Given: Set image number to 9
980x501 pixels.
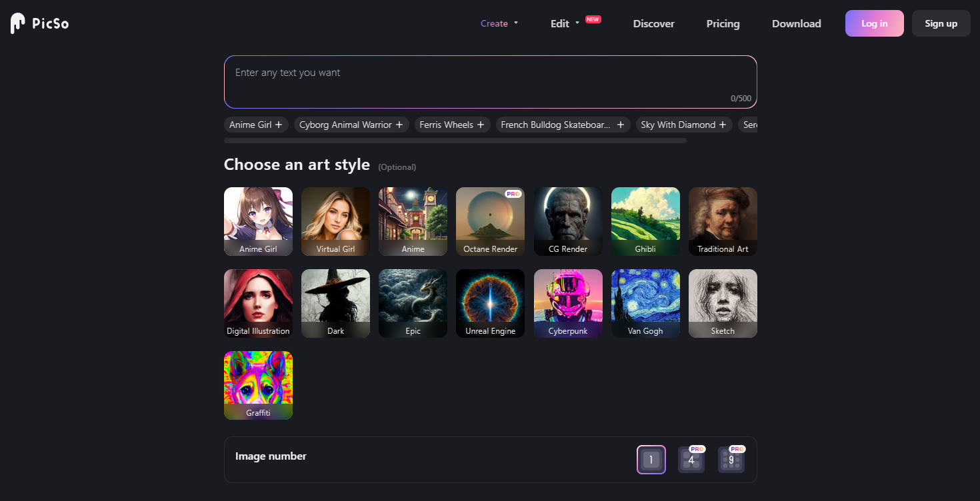Looking at the screenshot, I should coord(731,460).
